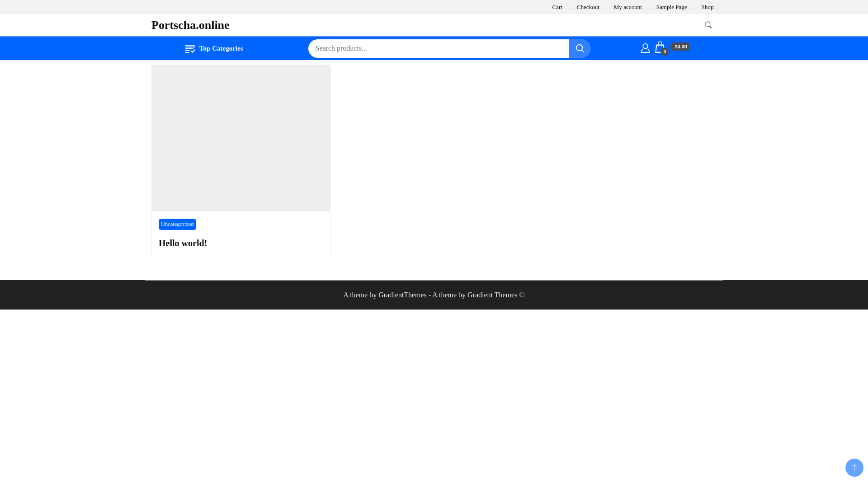The height and width of the screenshot is (488, 868).
Task: Expand the Top Categories menu
Action: (221, 48)
